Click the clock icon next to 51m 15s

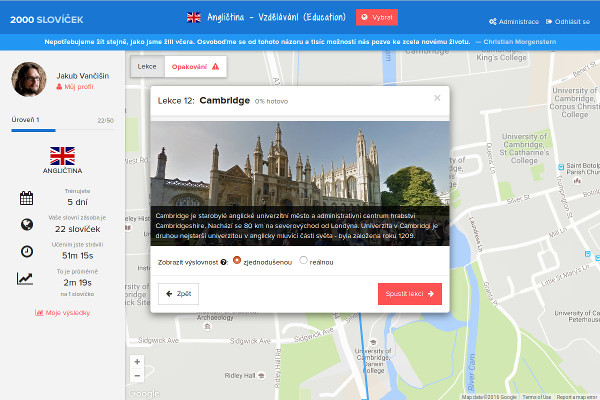point(27,251)
